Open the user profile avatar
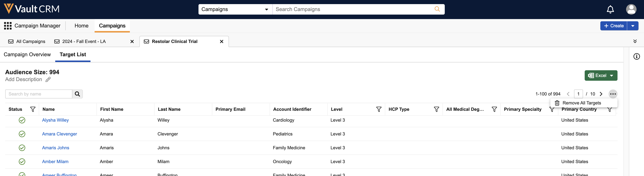 [x=631, y=10]
